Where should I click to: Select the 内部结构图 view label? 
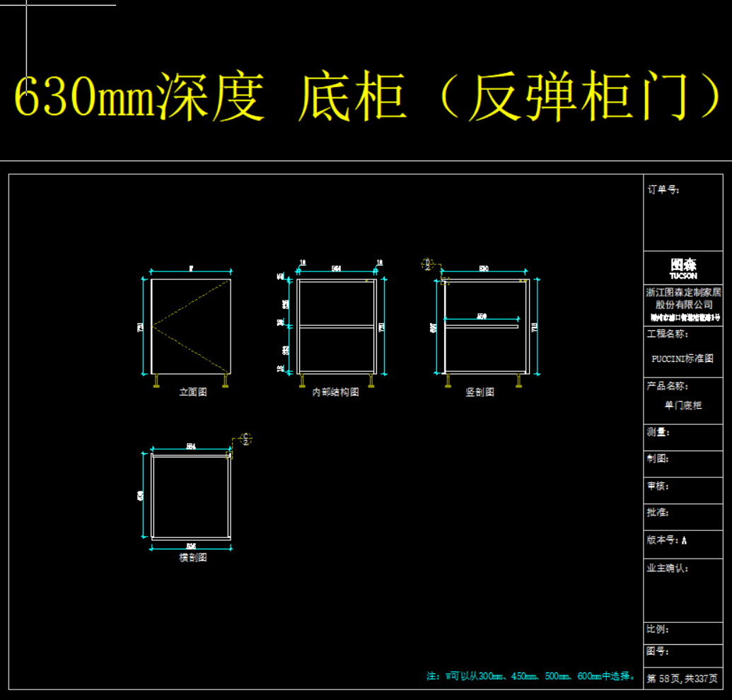point(336,392)
